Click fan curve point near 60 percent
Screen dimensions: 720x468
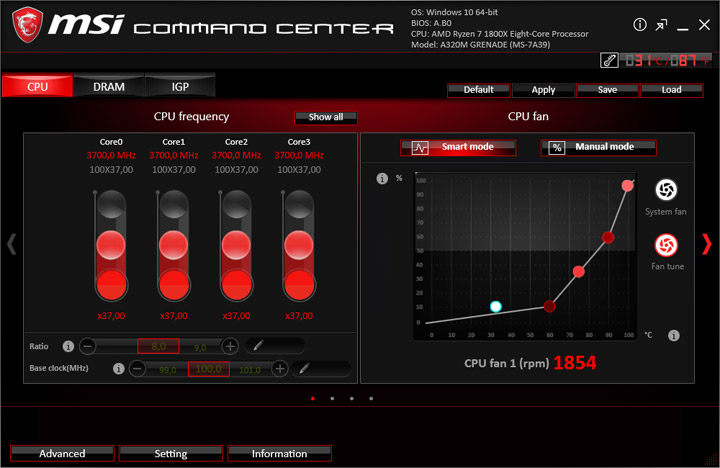(x=608, y=237)
